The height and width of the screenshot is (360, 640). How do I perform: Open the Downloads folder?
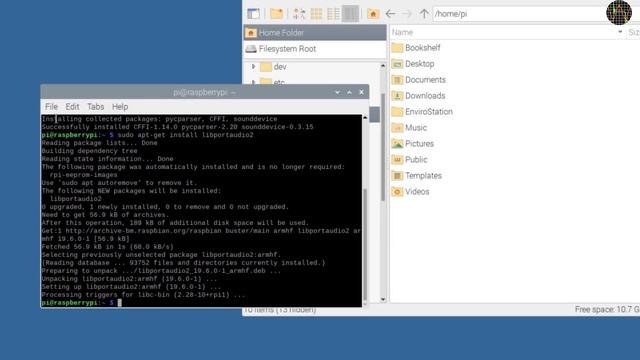(418, 96)
